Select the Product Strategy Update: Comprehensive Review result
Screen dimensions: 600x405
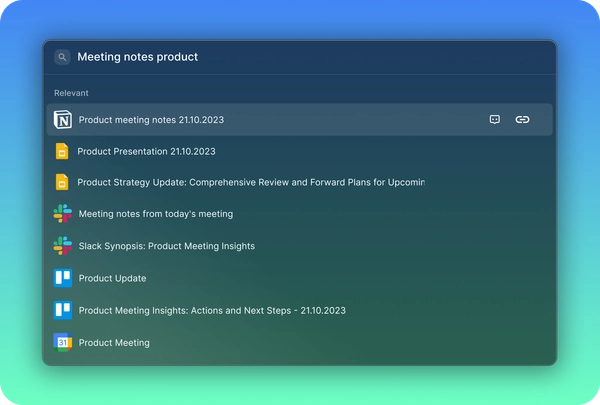[x=250, y=182]
